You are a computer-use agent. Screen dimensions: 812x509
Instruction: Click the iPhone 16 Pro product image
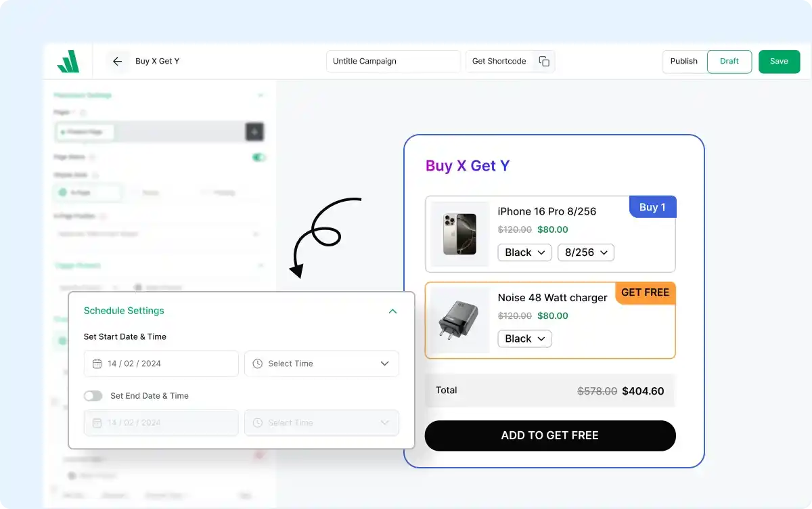pos(460,234)
